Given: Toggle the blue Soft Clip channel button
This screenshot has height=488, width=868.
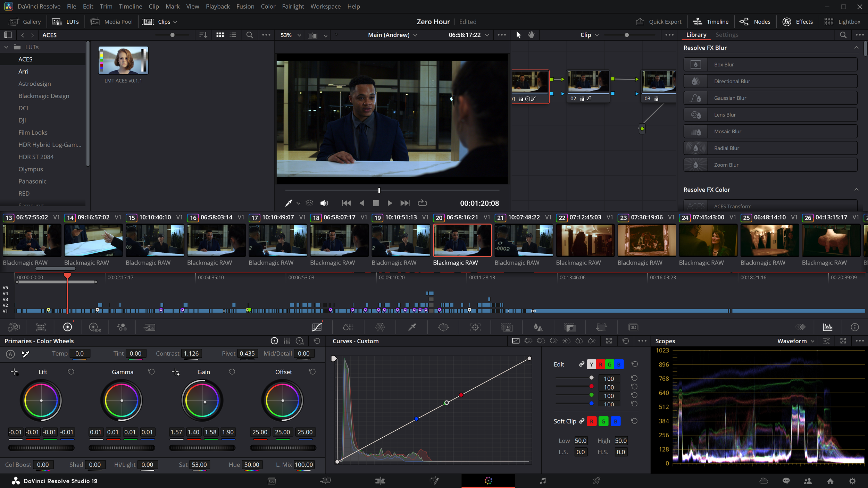Looking at the screenshot, I should click(x=615, y=421).
